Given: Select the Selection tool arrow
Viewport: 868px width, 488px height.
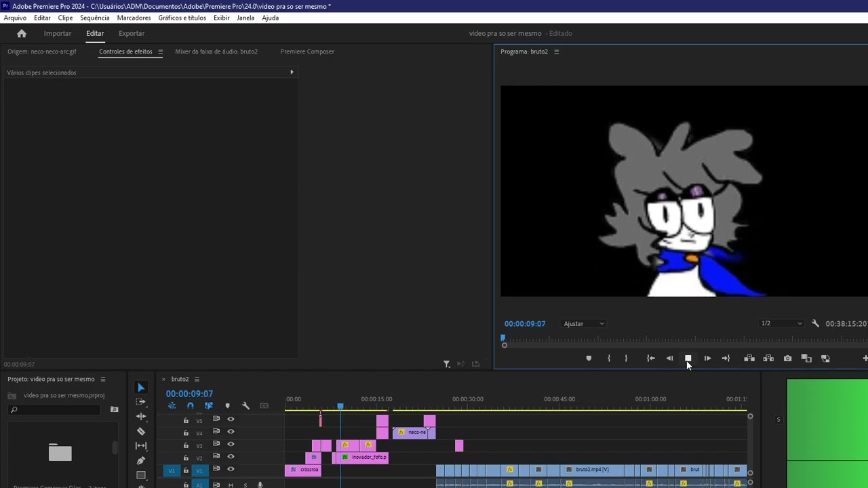Looking at the screenshot, I should tap(141, 388).
